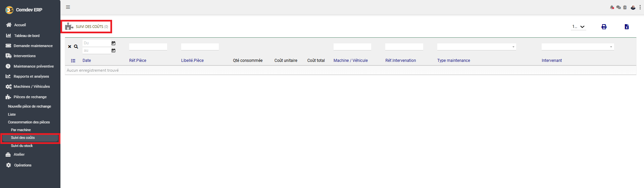Click 'Aucun enregistrement trouvé' row
The width and height of the screenshot is (644, 188).
click(x=351, y=70)
